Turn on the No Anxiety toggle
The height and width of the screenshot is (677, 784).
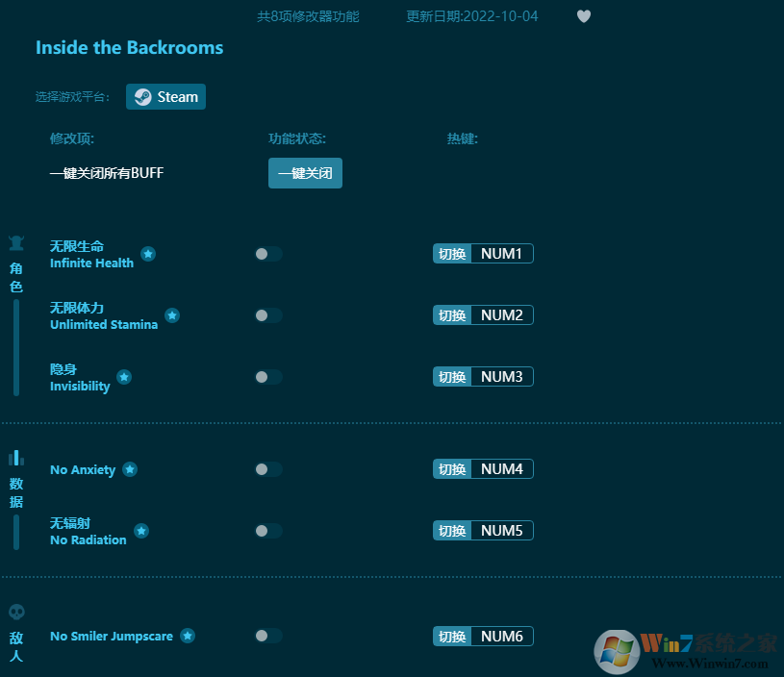(267, 468)
